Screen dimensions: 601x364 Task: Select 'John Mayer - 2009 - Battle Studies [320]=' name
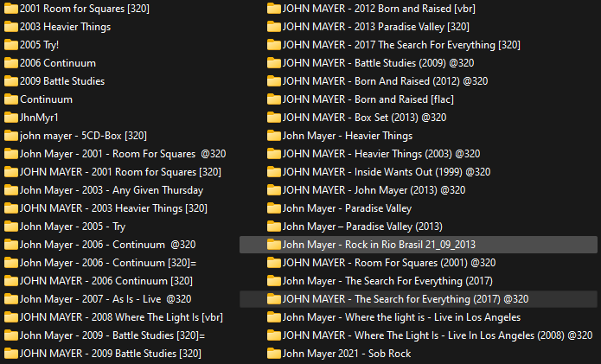112,335
